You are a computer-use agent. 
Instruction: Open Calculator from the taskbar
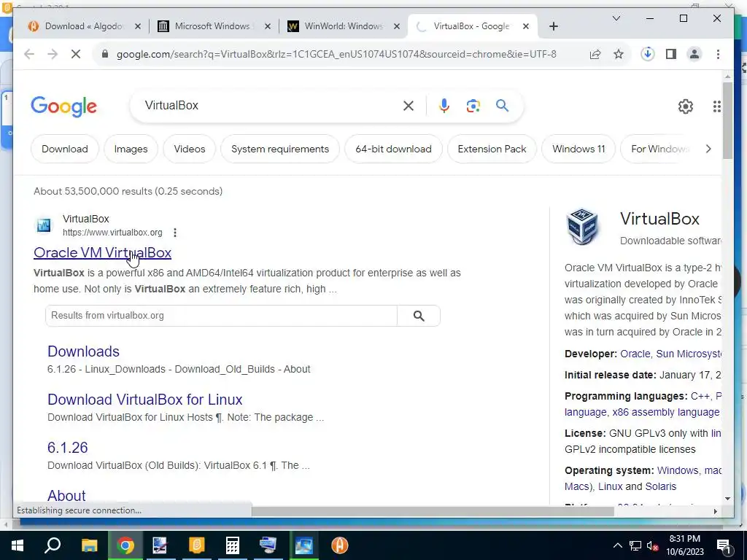pos(232,545)
